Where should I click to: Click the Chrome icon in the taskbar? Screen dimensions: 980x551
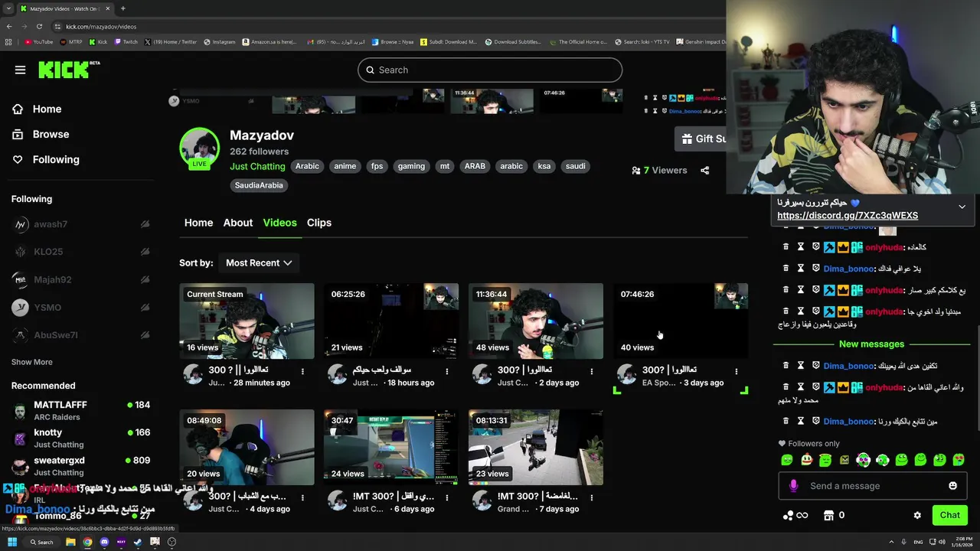tap(87, 542)
